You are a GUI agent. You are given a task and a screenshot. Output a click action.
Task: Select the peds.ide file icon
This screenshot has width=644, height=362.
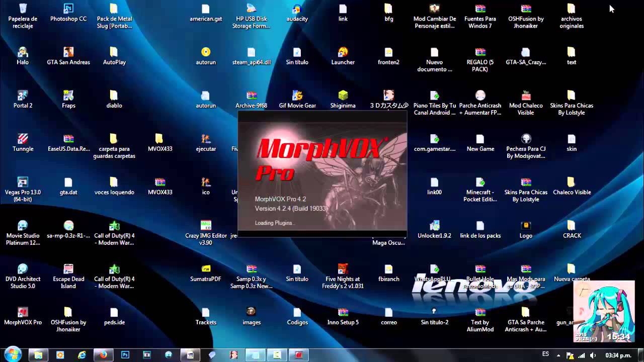click(114, 316)
